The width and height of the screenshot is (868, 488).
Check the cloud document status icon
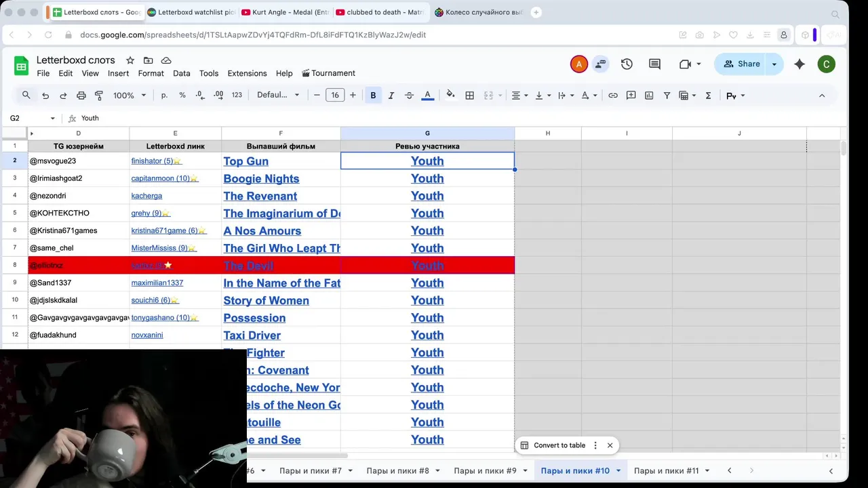tap(166, 60)
